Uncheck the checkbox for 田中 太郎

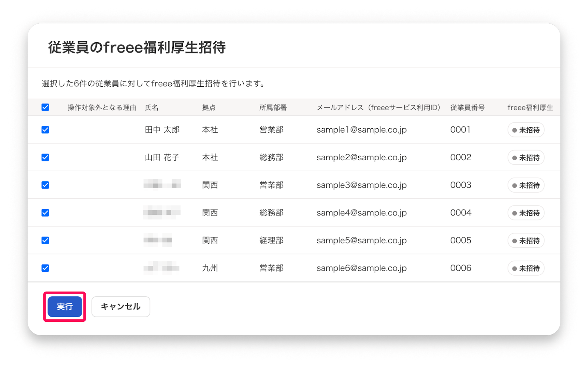click(x=45, y=130)
